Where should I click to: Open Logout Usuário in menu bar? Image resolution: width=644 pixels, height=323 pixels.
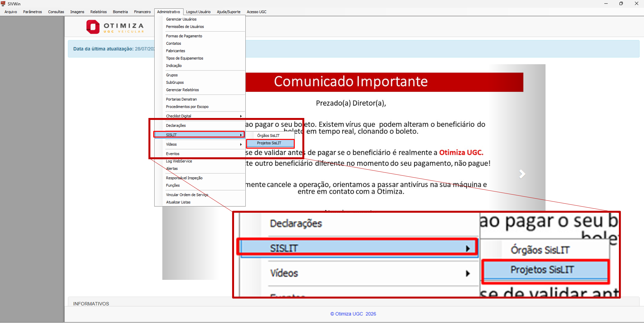198,12
